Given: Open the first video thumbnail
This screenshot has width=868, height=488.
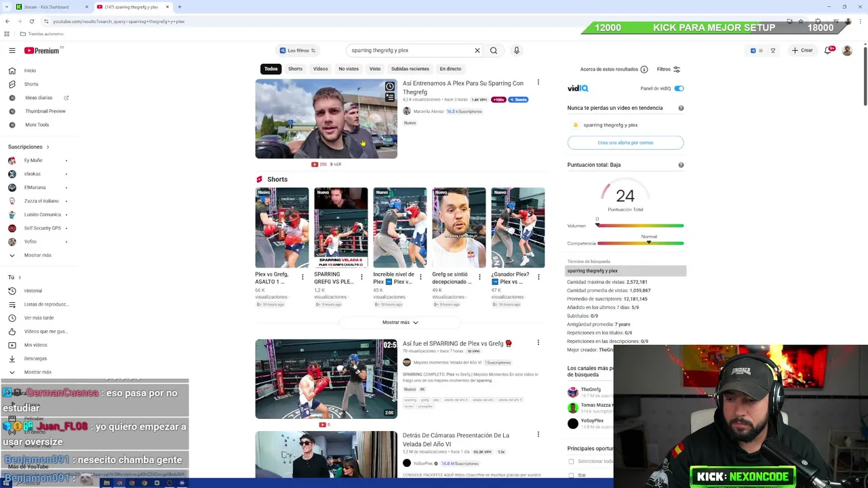Looking at the screenshot, I should pyautogui.click(x=326, y=119).
